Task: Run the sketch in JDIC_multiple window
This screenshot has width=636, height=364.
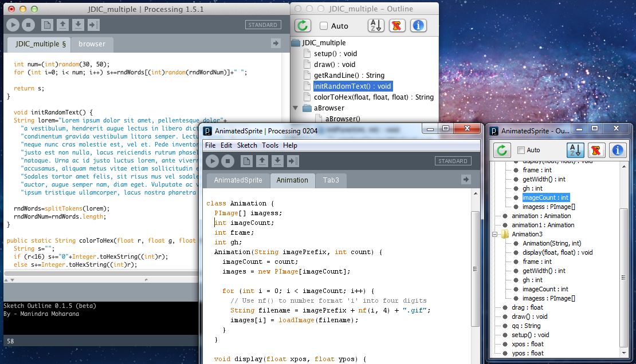Action: tap(13, 25)
